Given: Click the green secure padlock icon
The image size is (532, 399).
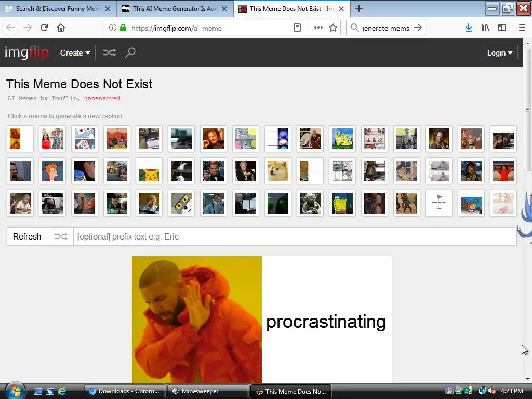Looking at the screenshot, I should pos(123,28).
